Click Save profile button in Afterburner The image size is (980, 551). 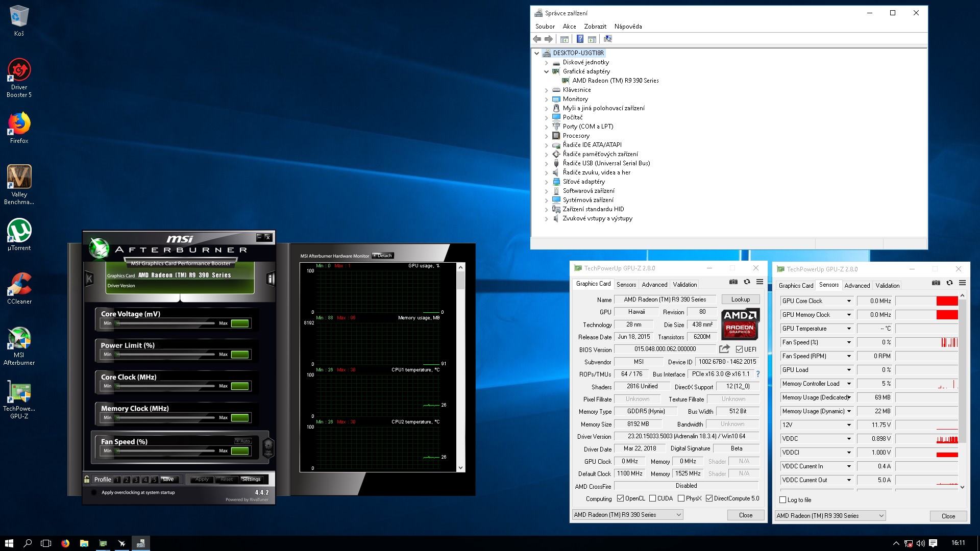click(168, 479)
